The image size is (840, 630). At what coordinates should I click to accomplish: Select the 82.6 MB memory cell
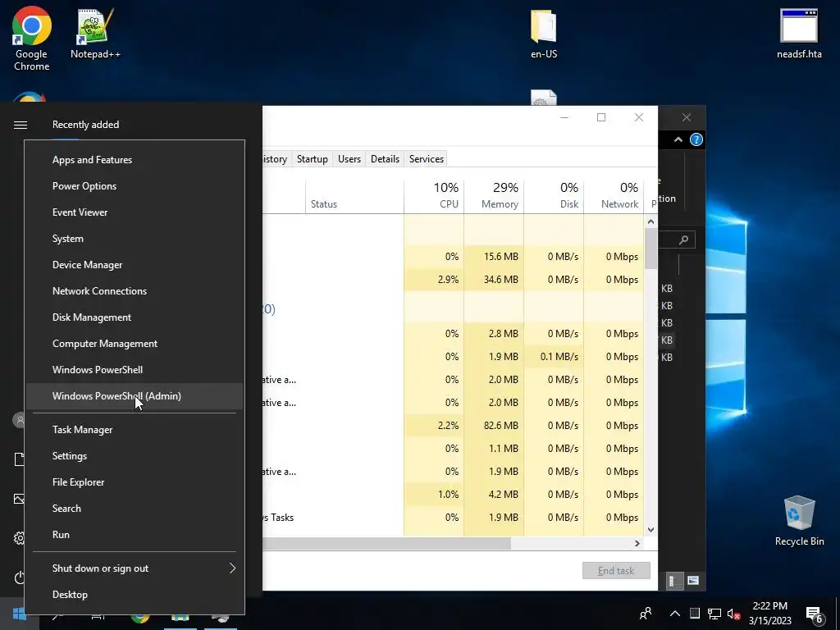(494, 426)
